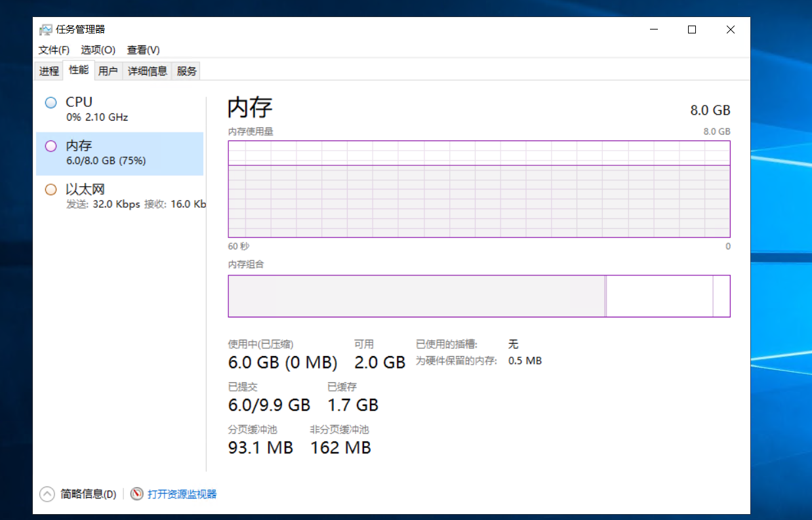Click the CPU circle icon in sidebar
This screenshot has height=520, width=812.
pyautogui.click(x=51, y=103)
